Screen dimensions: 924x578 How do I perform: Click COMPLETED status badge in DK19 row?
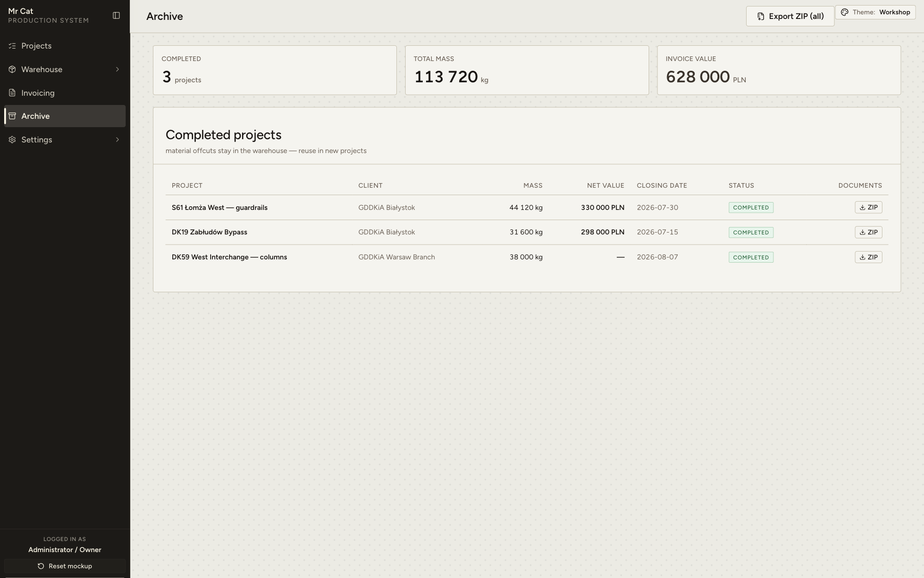(x=751, y=233)
